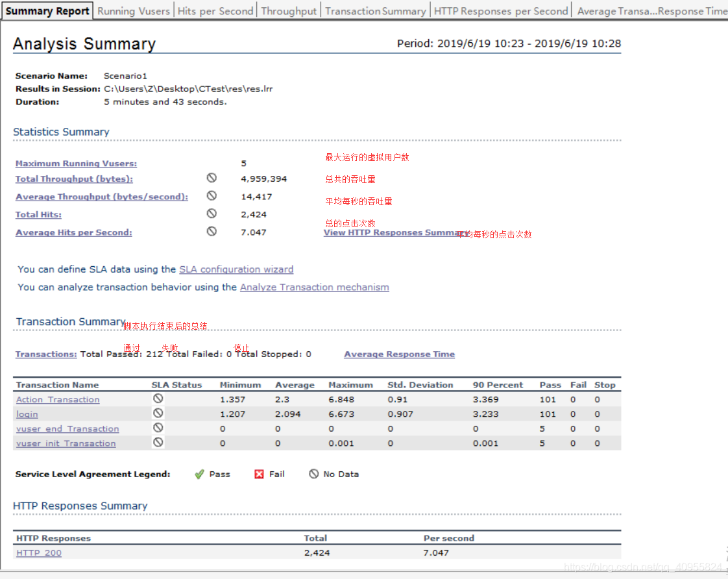Viewport: 728px width, 579px height.
Task: Open the Action_Transaction link
Action: (58, 399)
